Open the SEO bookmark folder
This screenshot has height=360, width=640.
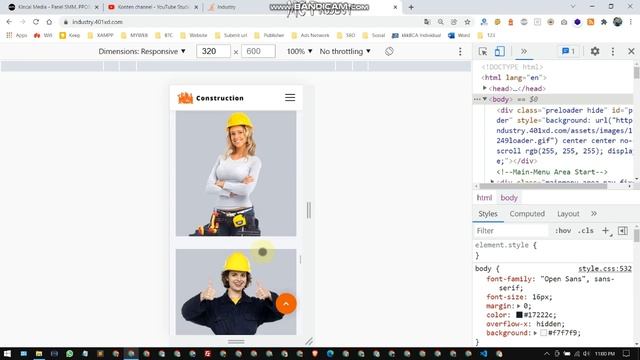click(x=346, y=36)
